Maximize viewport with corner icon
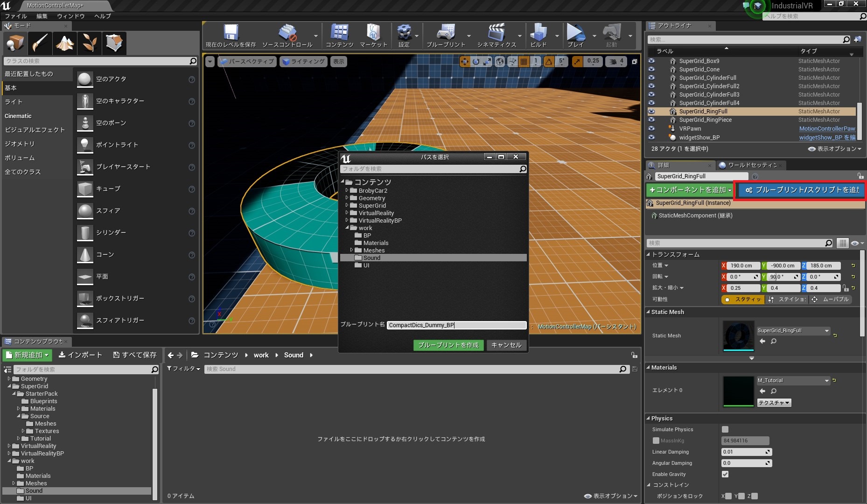The width and height of the screenshot is (867, 504). pos(634,62)
